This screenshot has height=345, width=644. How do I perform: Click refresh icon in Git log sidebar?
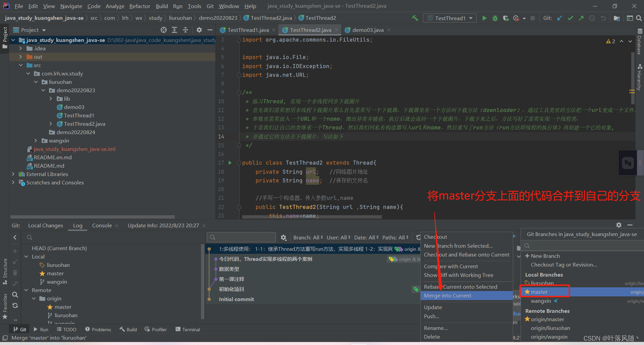pyautogui.click(x=15, y=305)
